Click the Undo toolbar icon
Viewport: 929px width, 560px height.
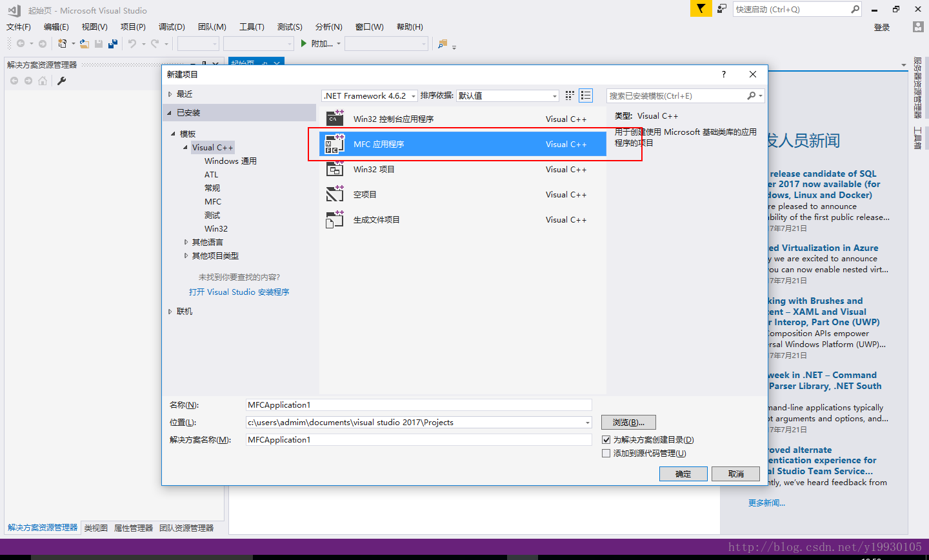tap(132, 44)
